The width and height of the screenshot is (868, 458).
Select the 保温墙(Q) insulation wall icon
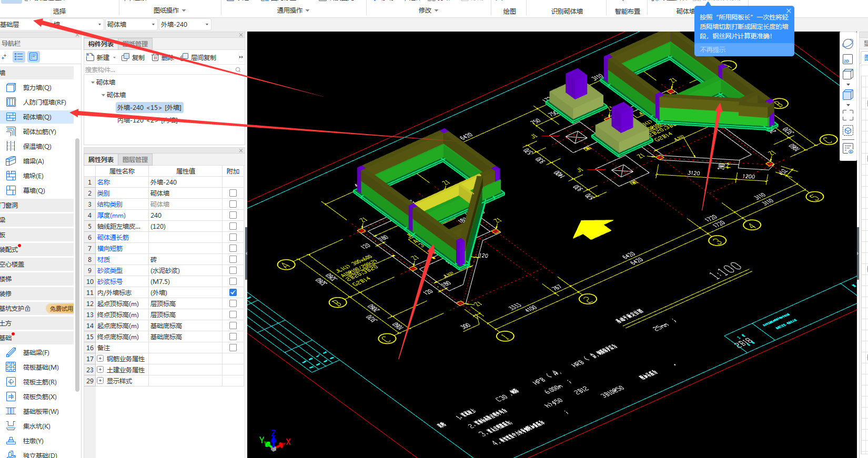[x=11, y=147]
